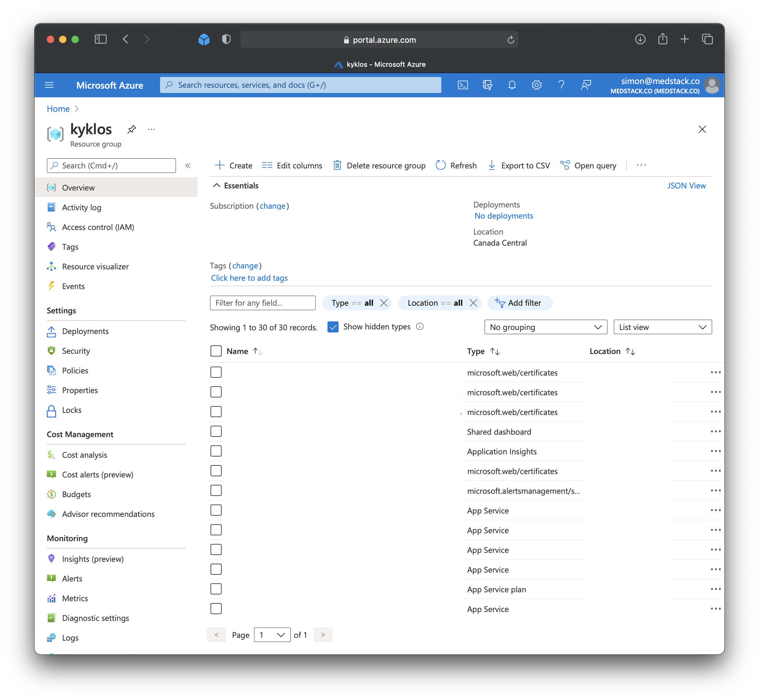This screenshot has width=759, height=700.
Task: Open the help question mark icon
Action: pos(562,85)
